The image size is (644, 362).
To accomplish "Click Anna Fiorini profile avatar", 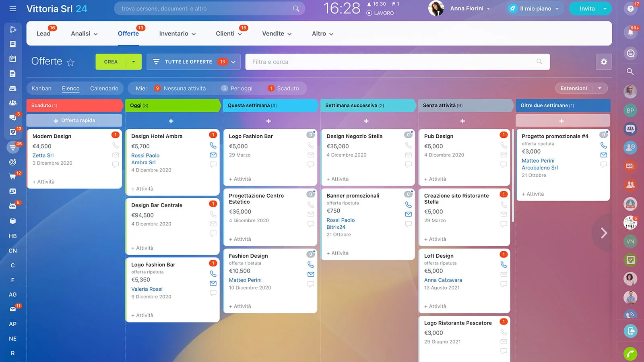I will 436,8.
